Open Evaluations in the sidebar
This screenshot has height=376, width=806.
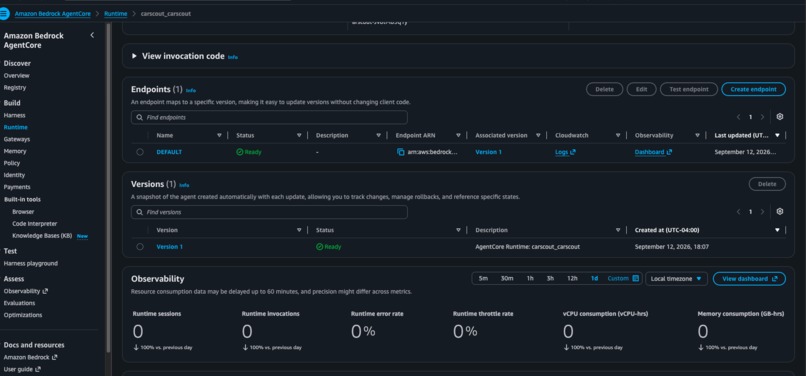click(x=20, y=303)
